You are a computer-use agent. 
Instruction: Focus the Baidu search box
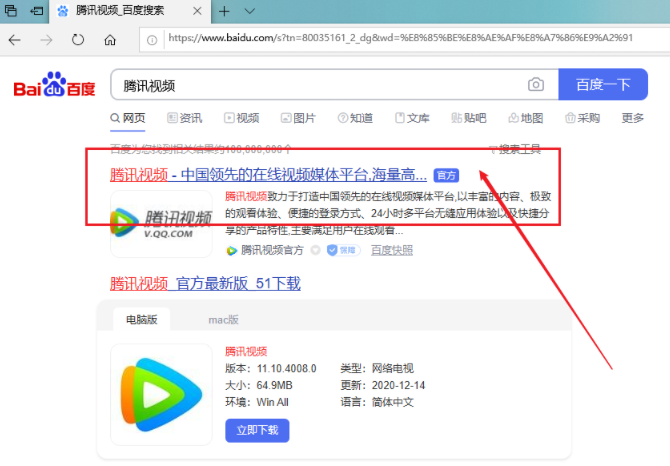[x=318, y=85]
